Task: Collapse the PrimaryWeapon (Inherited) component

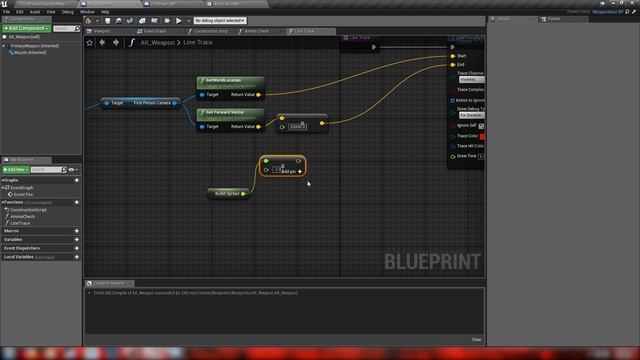Action: point(4,46)
